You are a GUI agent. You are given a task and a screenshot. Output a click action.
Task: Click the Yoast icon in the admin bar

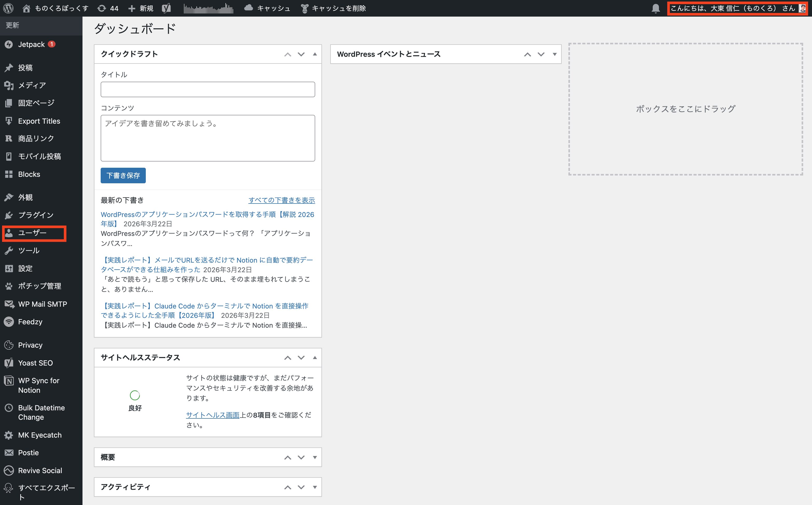[166, 8]
